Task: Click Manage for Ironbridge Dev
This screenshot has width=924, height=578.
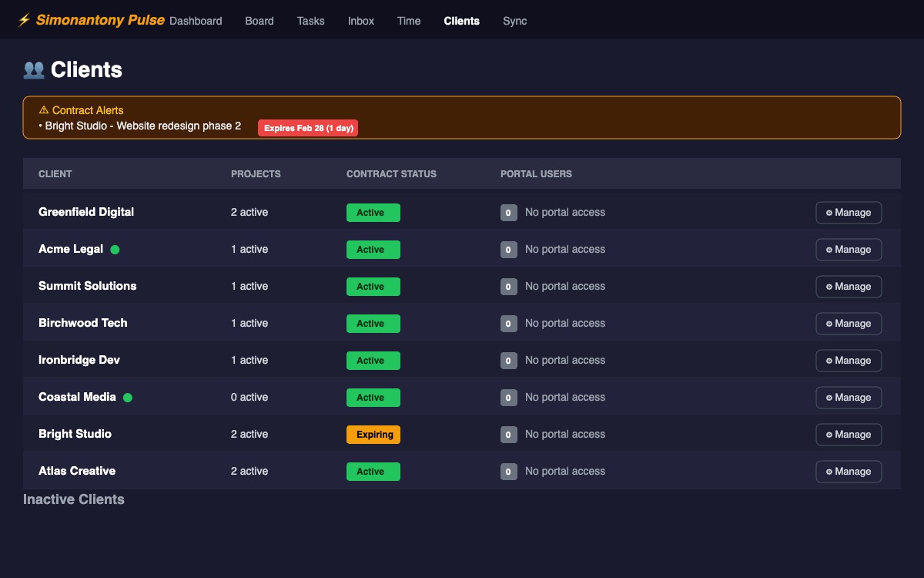Action: coord(849,360)
